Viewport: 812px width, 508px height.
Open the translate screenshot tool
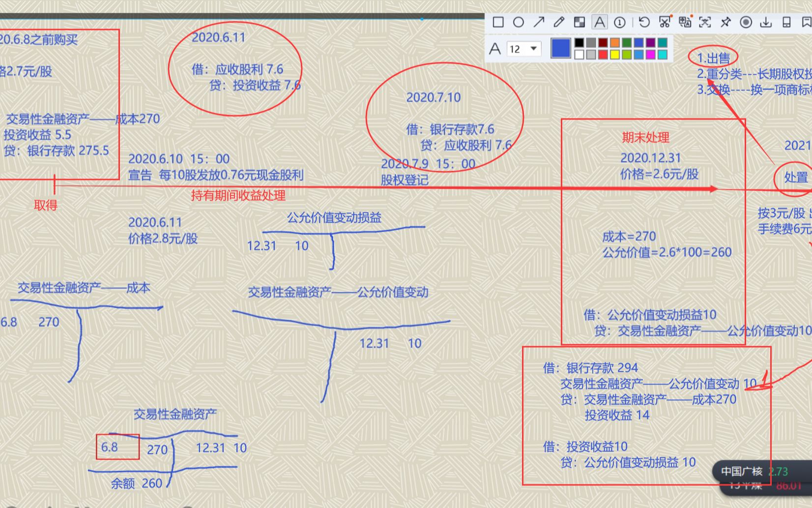(685, 22)
